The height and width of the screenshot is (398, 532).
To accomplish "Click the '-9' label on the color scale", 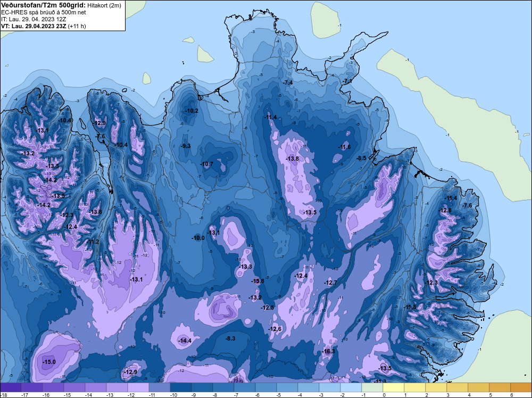I will 194,395.
